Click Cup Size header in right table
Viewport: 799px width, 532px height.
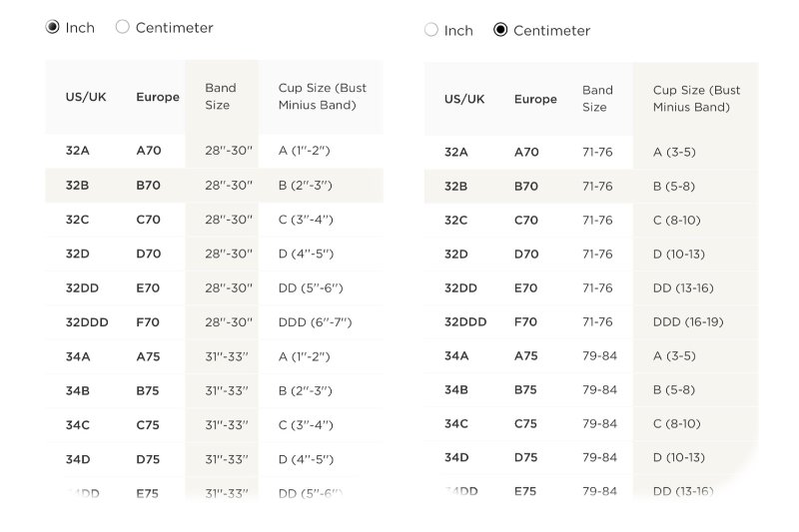click(696, 98)
